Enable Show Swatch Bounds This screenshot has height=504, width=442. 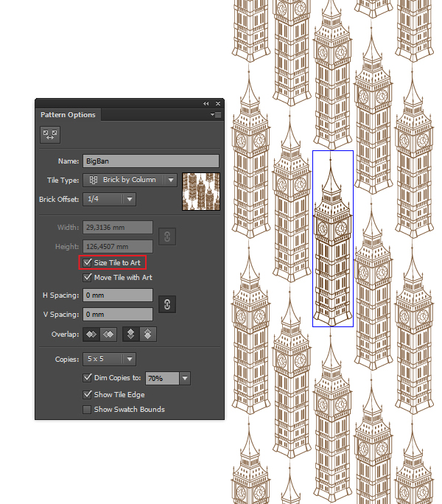coord(87,409)
